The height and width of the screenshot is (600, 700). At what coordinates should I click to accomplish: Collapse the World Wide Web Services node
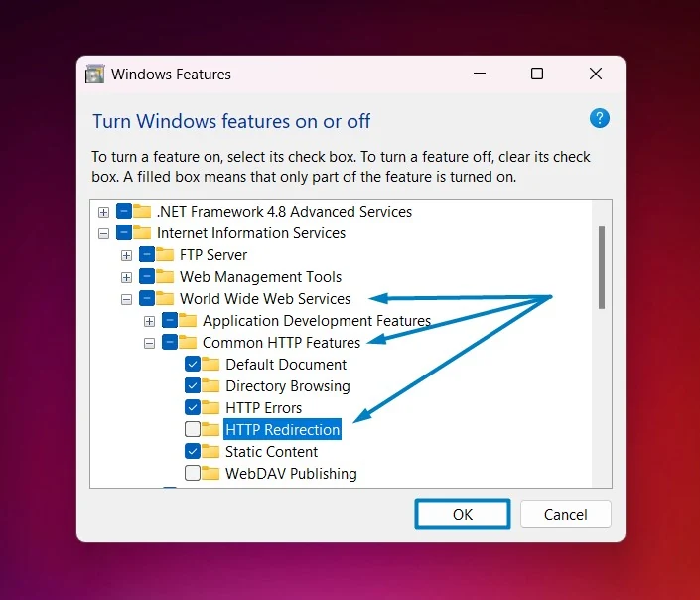(x=126, y=299)
